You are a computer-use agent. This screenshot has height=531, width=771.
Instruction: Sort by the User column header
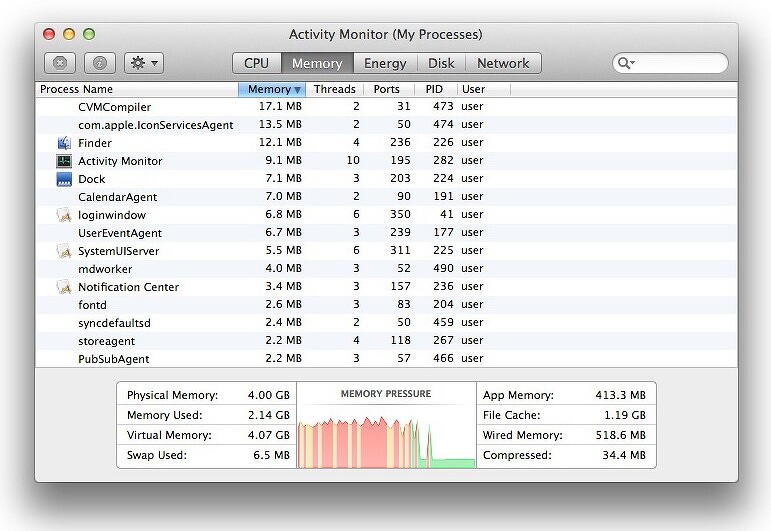[x=484, y=89]
